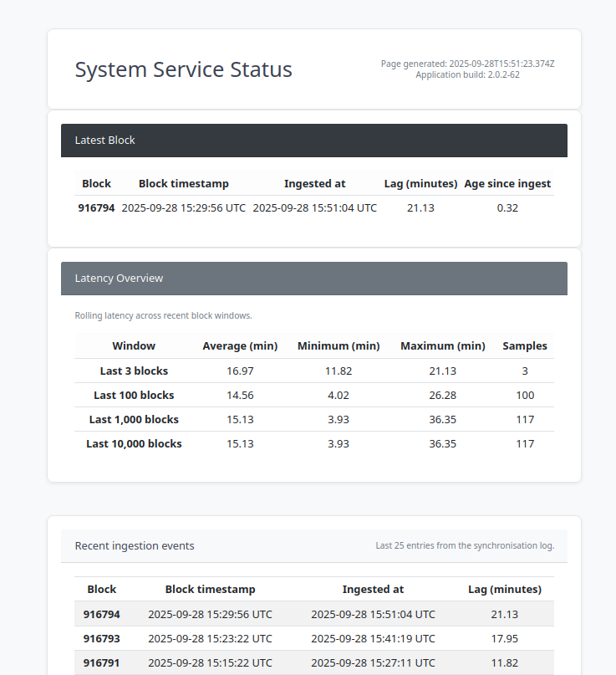Select the Last 3 blocks row label
616x675 pixels.
coord(134,371)
